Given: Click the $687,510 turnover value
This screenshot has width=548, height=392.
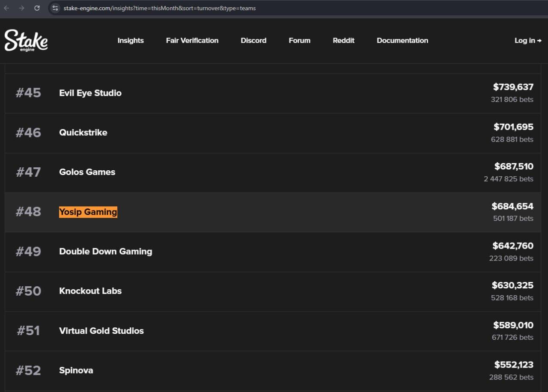Looking at the screenshot, I should pos(514,166).
